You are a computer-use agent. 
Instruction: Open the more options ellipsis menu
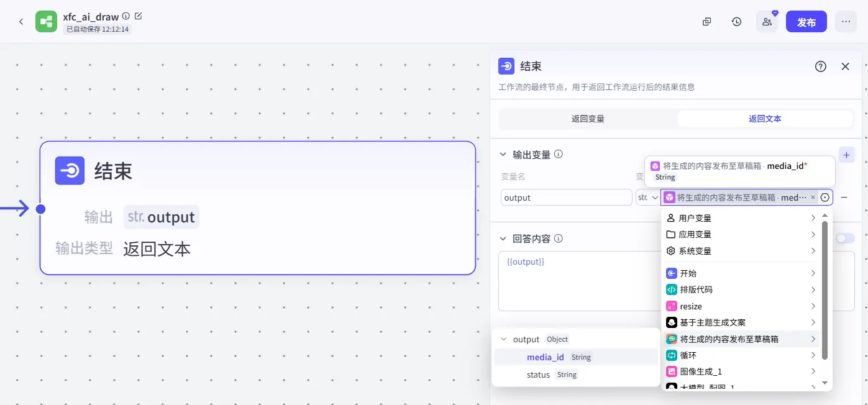coord(846,22)
